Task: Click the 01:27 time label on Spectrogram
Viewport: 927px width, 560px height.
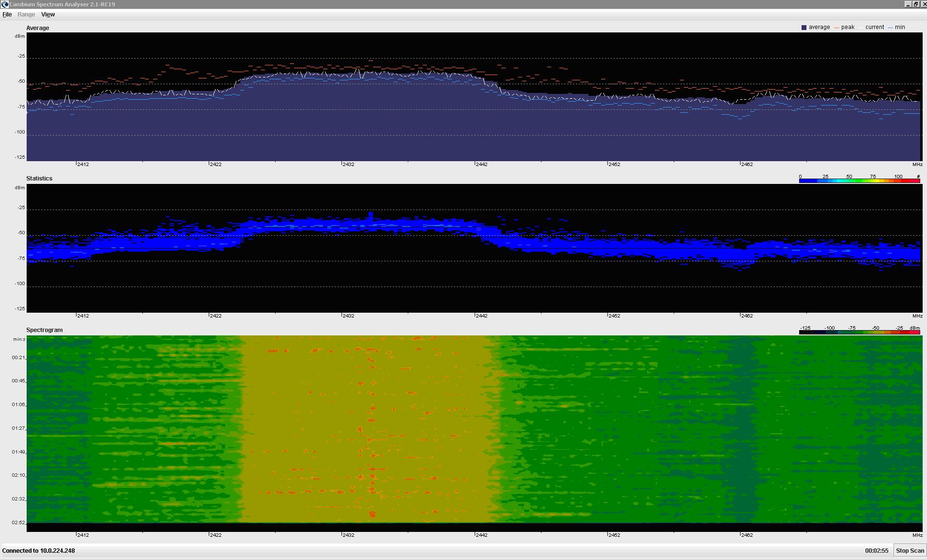Action: [18, 428]
